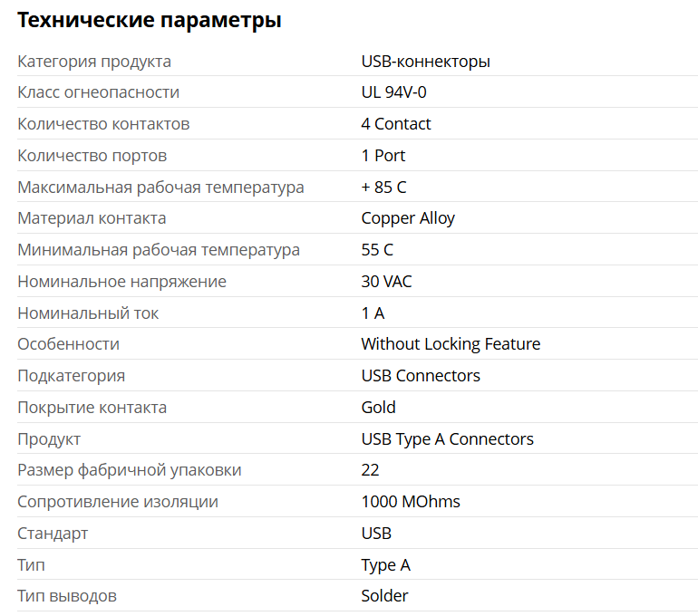Click the '1 Port' value
698x616 pixels.
[x=383, y=156]
